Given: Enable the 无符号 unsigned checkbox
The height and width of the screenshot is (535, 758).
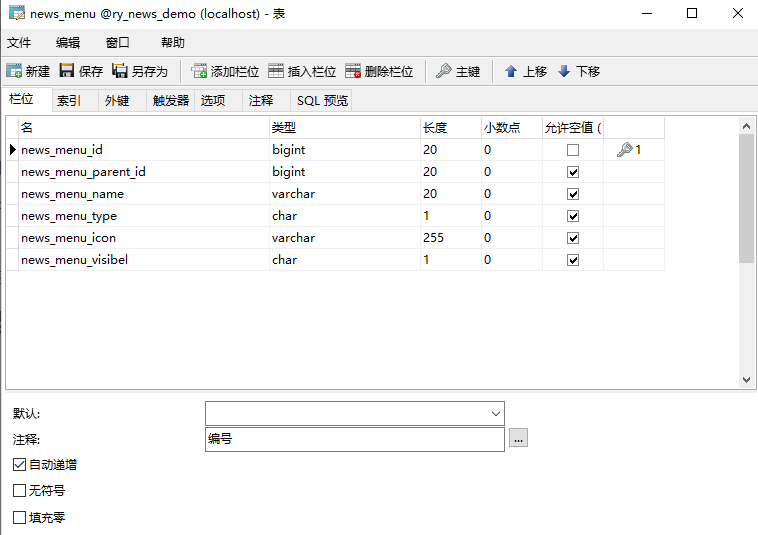Looking at the screenshot, I should click(19, 491).
